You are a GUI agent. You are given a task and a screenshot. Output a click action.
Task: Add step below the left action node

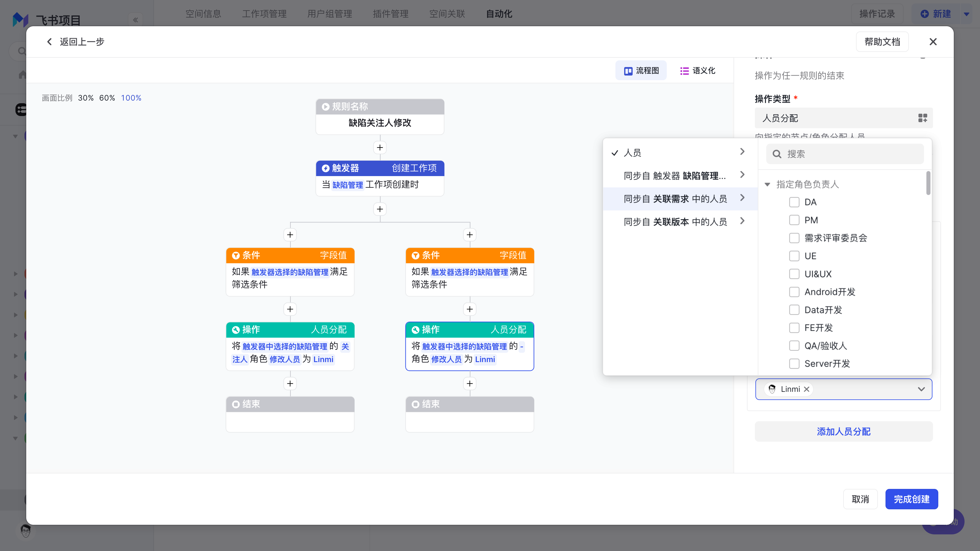(290, 383)
